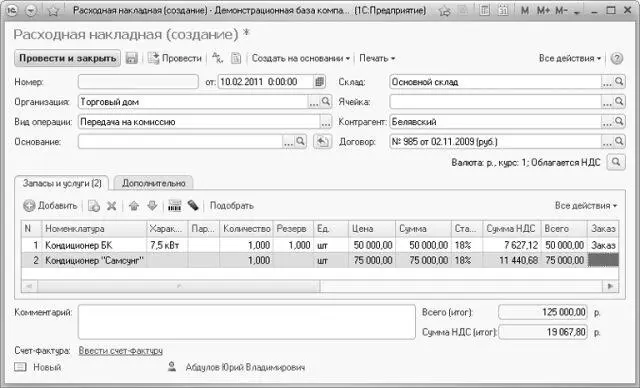
Task: Open selection ellipsis for Склад
Action: pos(607,82)
